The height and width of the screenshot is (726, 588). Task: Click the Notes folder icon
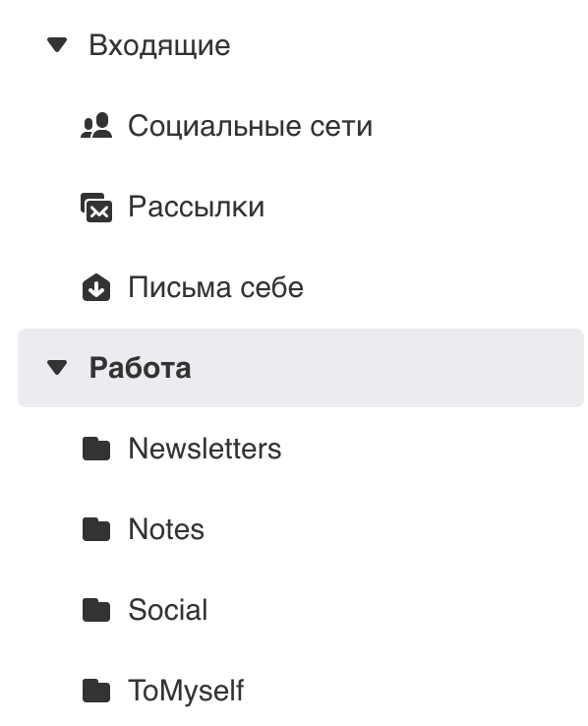pyautogui.click(x=96, y=528)
